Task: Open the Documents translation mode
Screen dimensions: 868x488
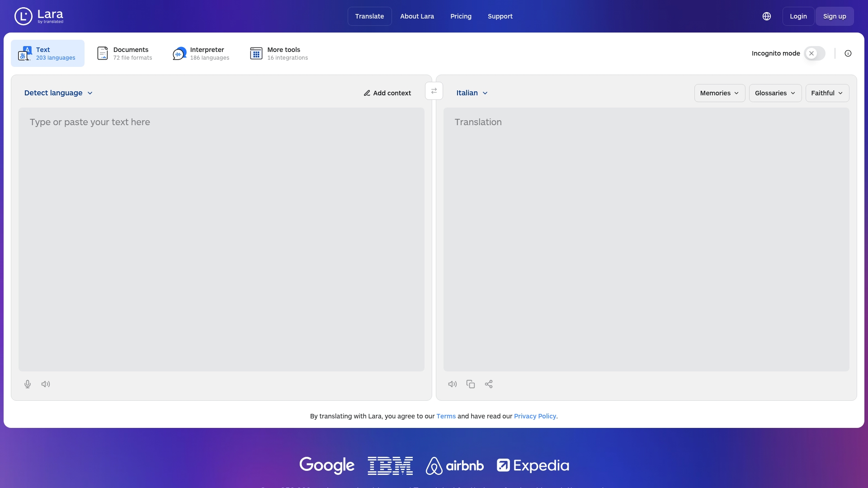Action: 124,53
